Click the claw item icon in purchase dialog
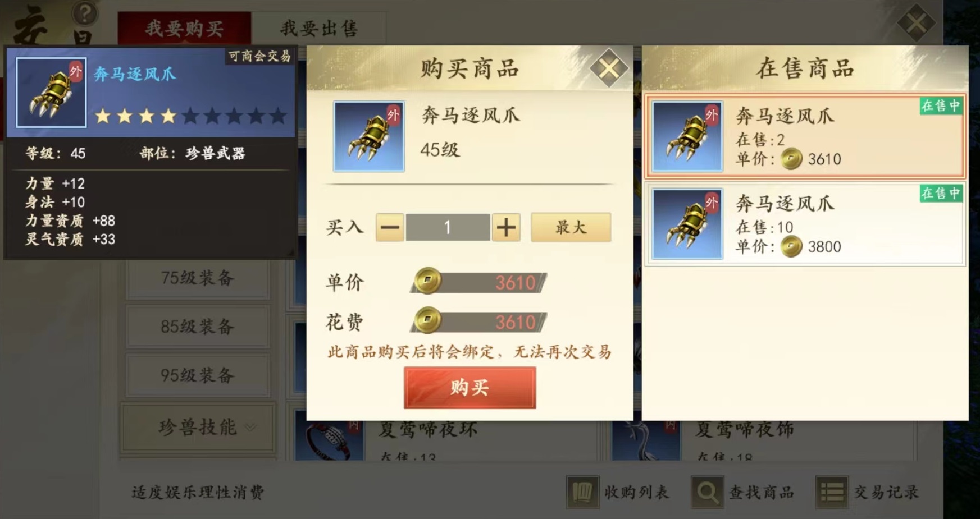Screen dimensions: 980x519 click(x=368, y=136)
